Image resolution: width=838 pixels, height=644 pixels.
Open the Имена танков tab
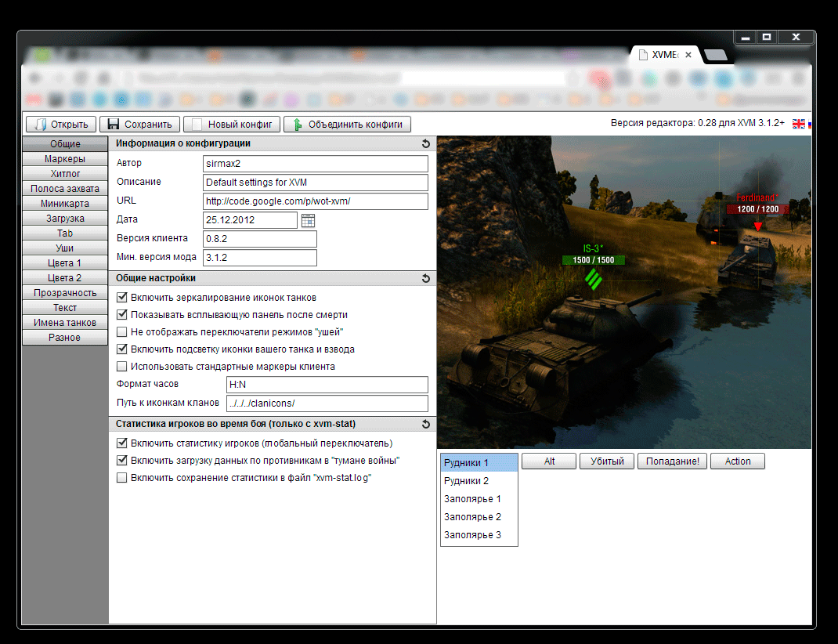[65, 323]
